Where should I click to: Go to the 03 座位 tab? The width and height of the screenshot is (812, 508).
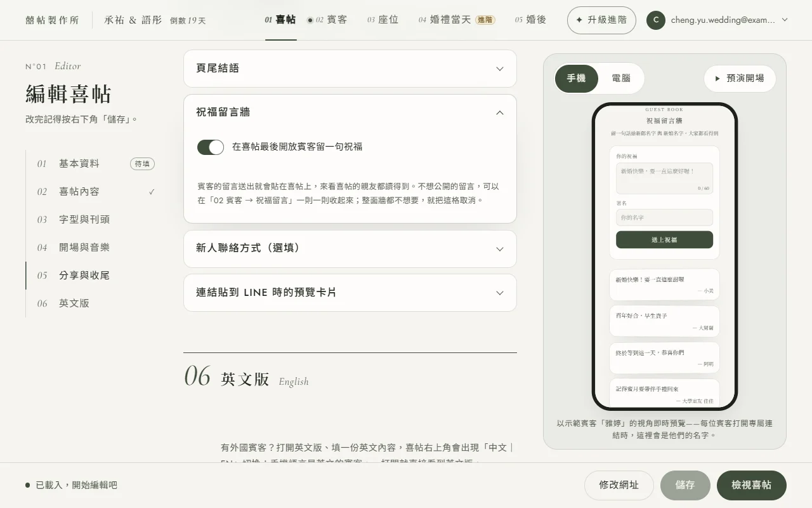tap(383, 20)
